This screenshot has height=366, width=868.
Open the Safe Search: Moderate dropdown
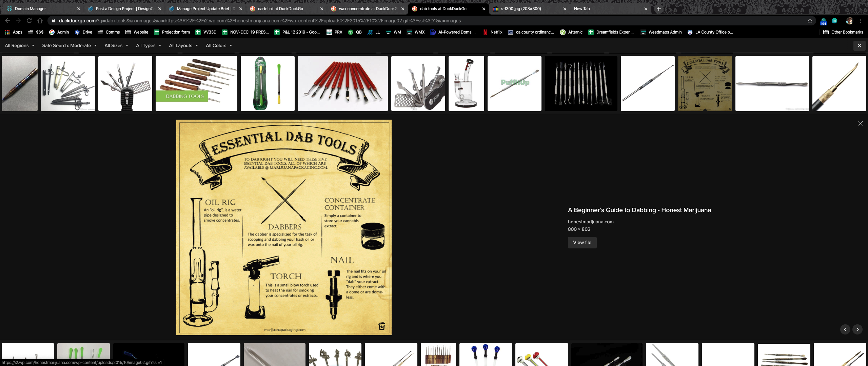pos(69,45)
